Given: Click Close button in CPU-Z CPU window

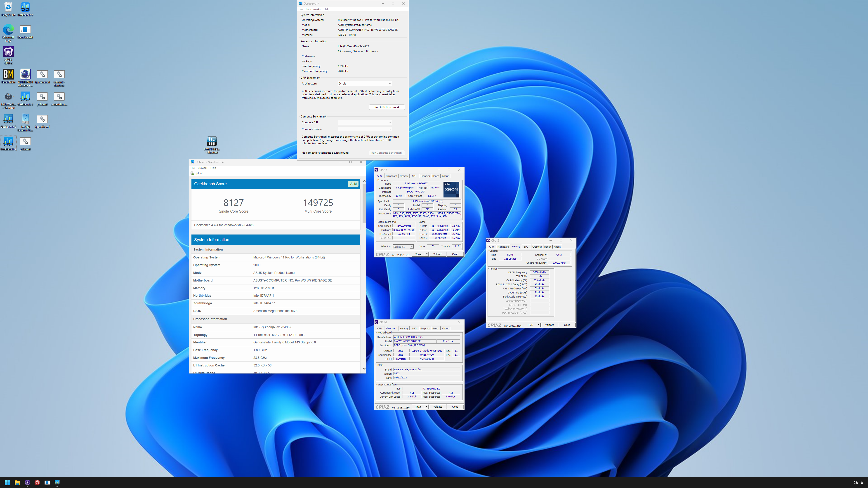Looking at the screenshot, I should coord(455,254).
